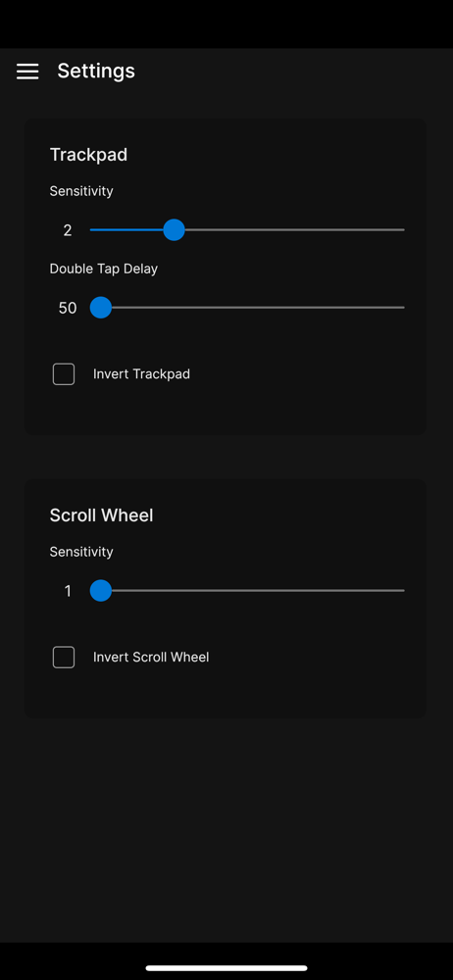The image size is (453, 980).
Task: Click filled blue portion of Trackpad Sensitivity track
Action: 126,230
